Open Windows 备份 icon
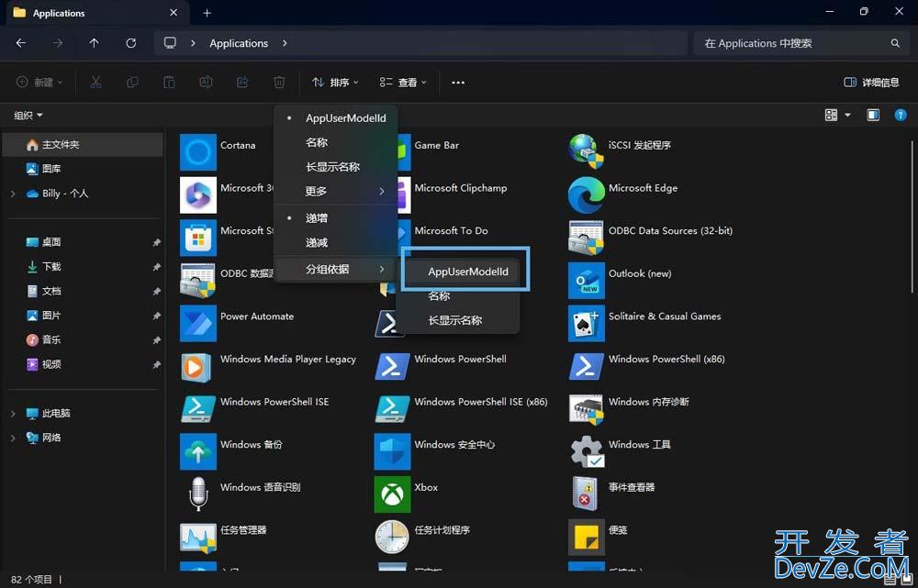The image size is (918, 588). 198,451
